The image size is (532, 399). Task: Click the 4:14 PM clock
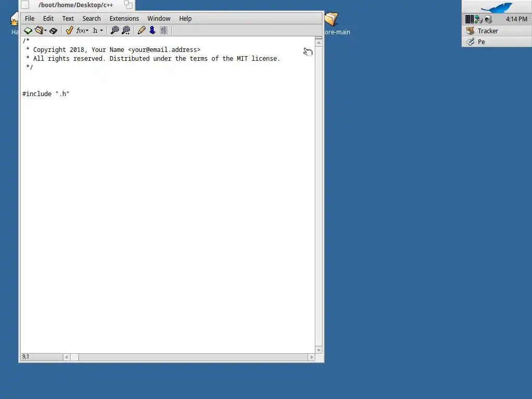(516, 19)
